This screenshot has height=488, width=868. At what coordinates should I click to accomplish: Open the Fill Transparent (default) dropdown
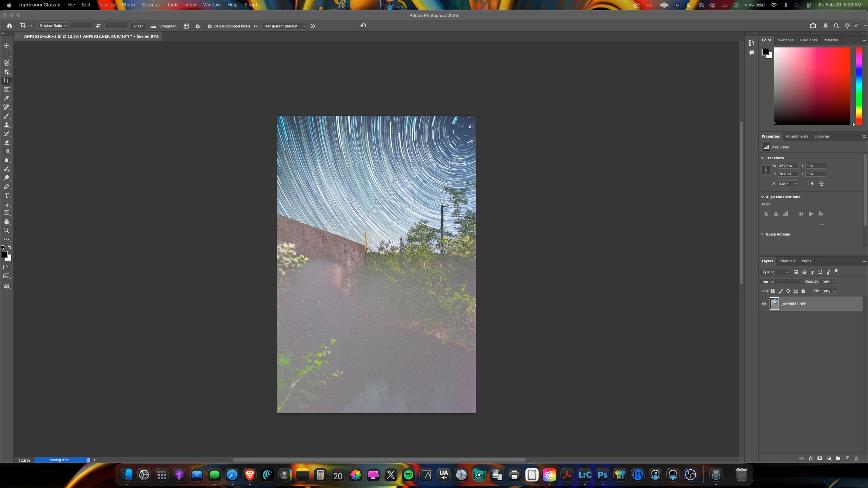pyautogui.click(x=284, y=26)
